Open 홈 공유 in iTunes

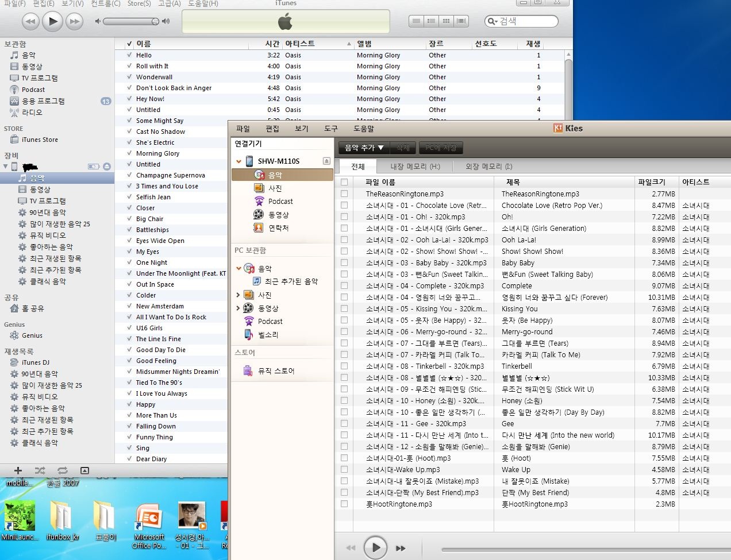(33, 308)
